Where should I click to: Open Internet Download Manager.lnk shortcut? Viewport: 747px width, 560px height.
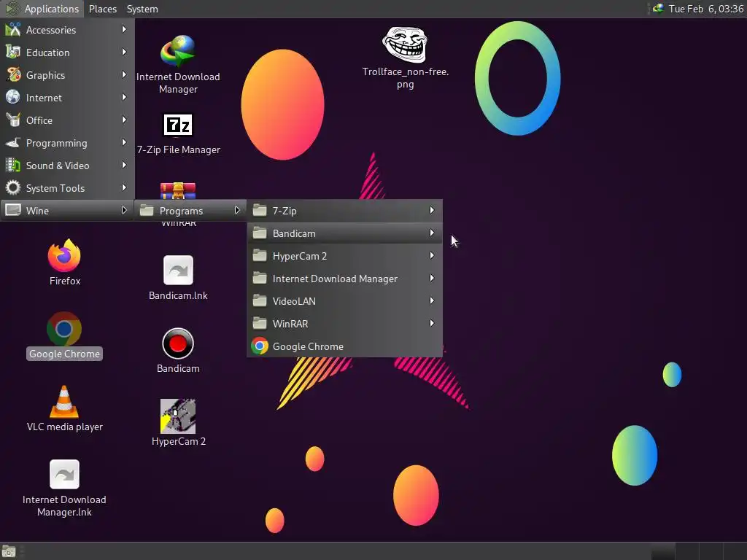64,488
